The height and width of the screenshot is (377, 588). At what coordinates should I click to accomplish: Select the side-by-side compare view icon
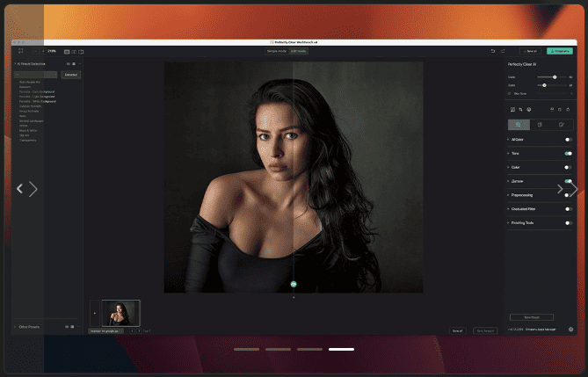point(74,51)
